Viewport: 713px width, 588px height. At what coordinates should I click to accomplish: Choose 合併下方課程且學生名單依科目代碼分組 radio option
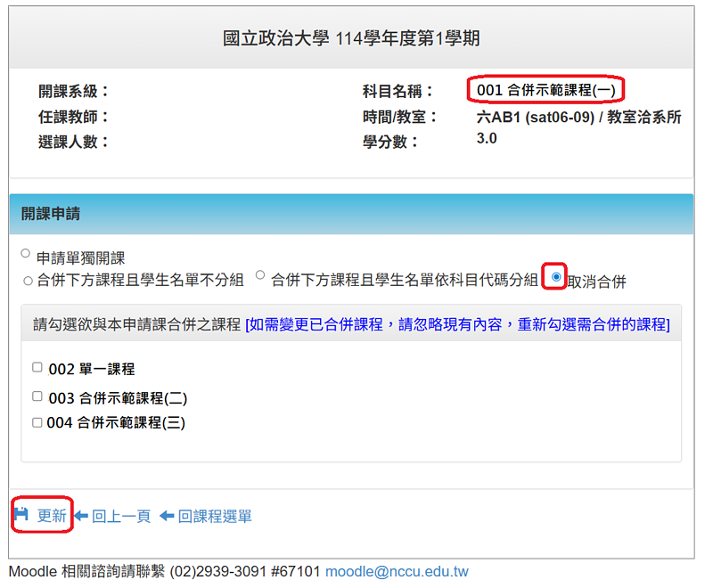pos(260,275)
